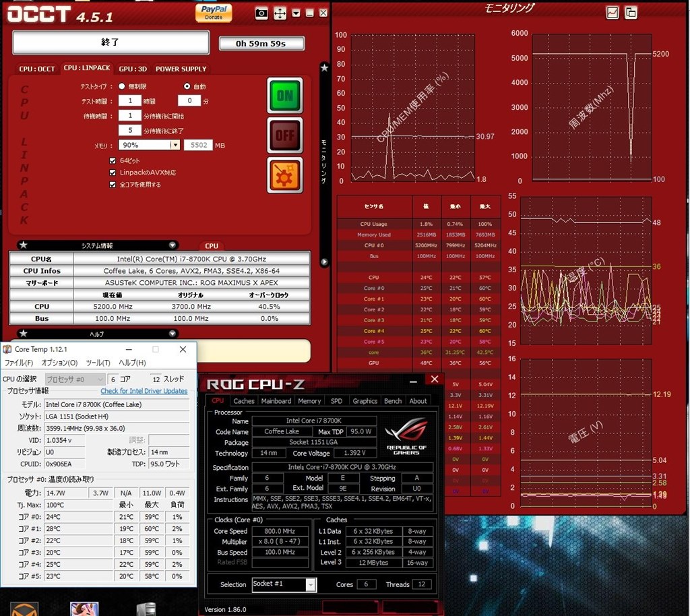Switch monitoring to graph view icon
690x616 pixels.
point(612,12)
